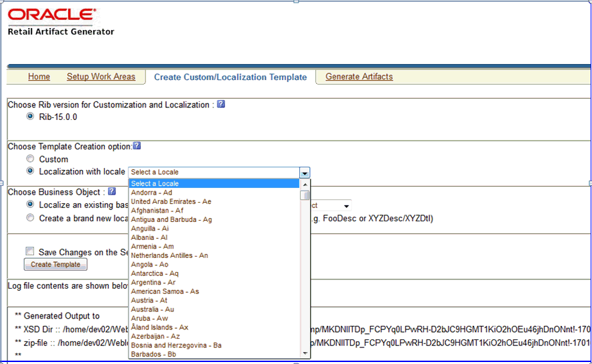The width and height of the screenshot is (592, 364).
Task: Click the zip-file log line
Action: click(x=71, y=343)
